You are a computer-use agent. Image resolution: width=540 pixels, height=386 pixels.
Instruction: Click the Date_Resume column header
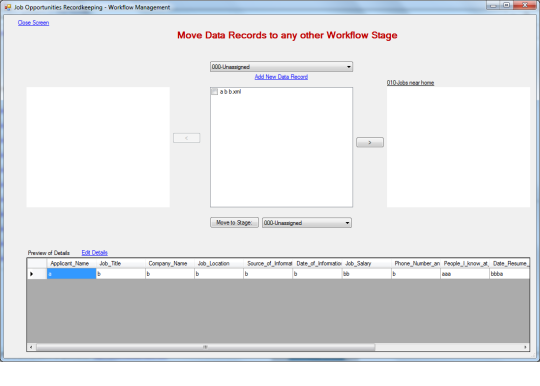point(509,263)
